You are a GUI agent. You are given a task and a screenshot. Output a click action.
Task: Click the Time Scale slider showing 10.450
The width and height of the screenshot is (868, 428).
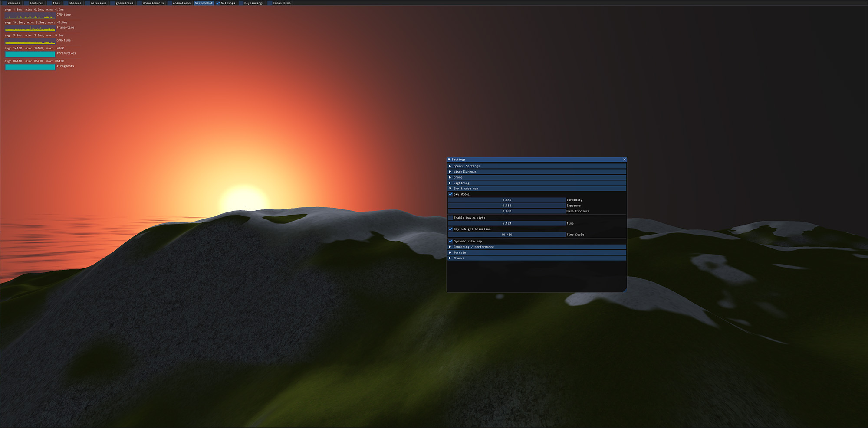point(506,235)
